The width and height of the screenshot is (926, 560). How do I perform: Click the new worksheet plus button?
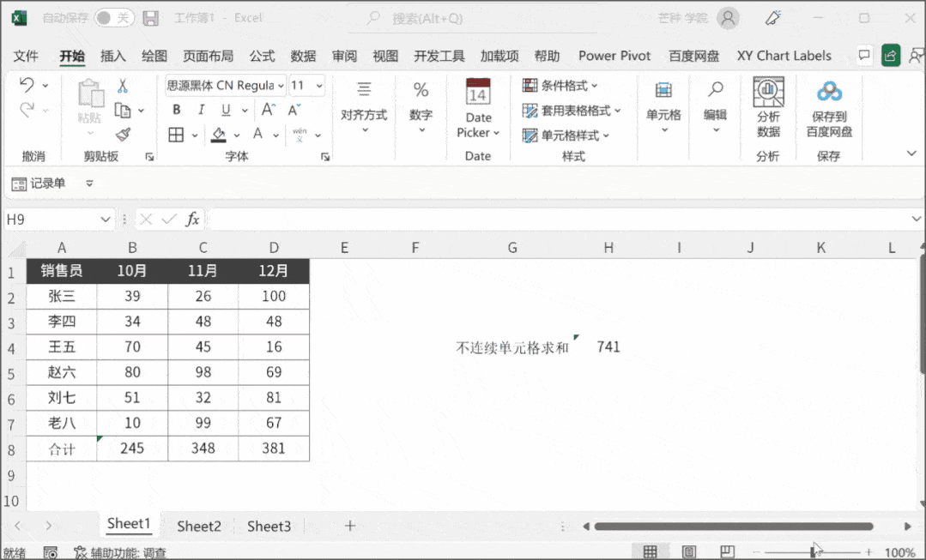tap(349, 526)
